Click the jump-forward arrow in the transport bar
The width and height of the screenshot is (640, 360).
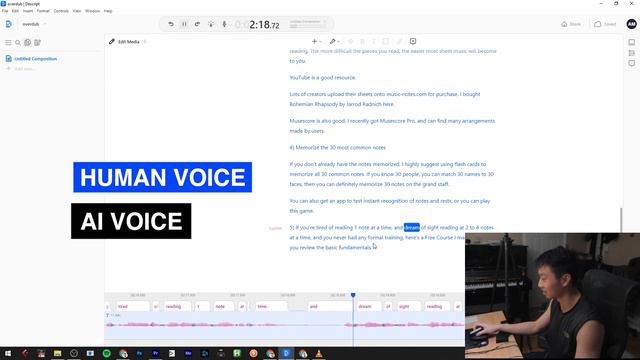[197, 24]
